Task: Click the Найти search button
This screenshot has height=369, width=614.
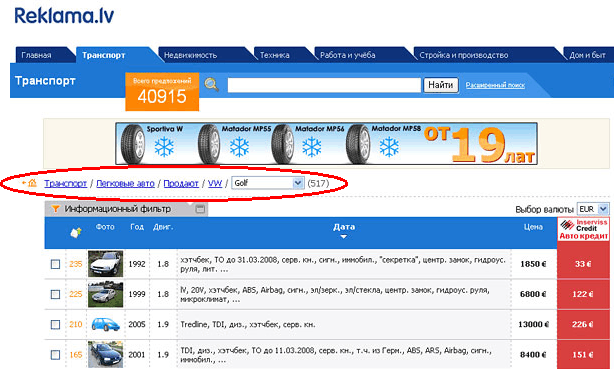Action: click(x=441, y=85)
